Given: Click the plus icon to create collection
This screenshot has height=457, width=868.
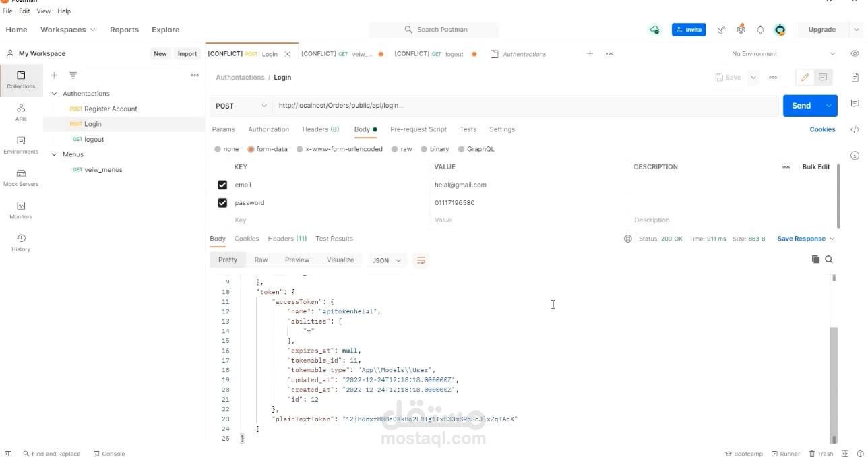Looking at the screenshot, I should point(55,75).
